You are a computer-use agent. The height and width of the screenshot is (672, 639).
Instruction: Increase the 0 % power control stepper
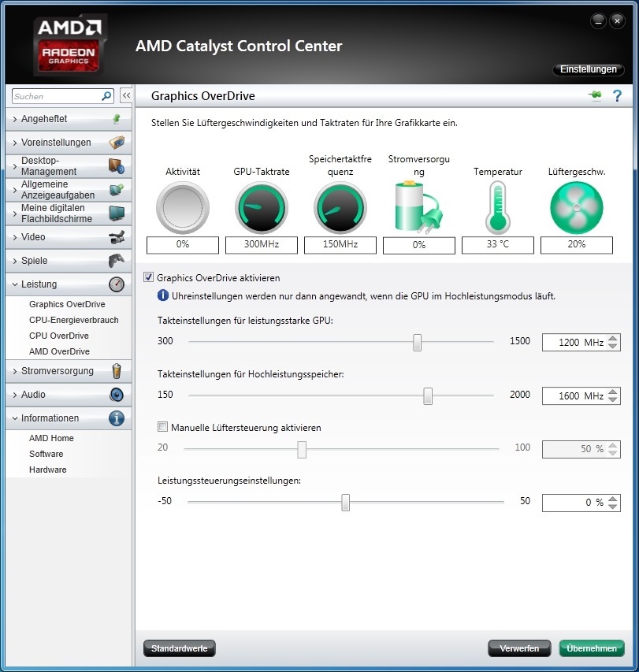tap(613, 499)
